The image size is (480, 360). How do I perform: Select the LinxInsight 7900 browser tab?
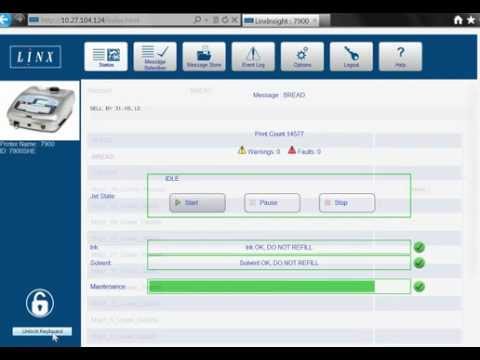pyautogui.click(x=282, y=21)
